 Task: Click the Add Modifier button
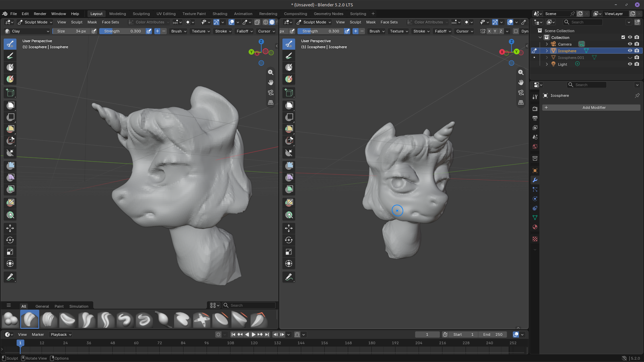pos(591,108)
